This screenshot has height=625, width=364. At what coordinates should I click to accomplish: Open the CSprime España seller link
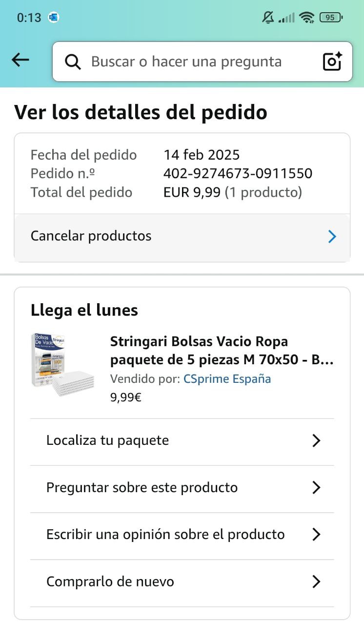coord(227,379)
